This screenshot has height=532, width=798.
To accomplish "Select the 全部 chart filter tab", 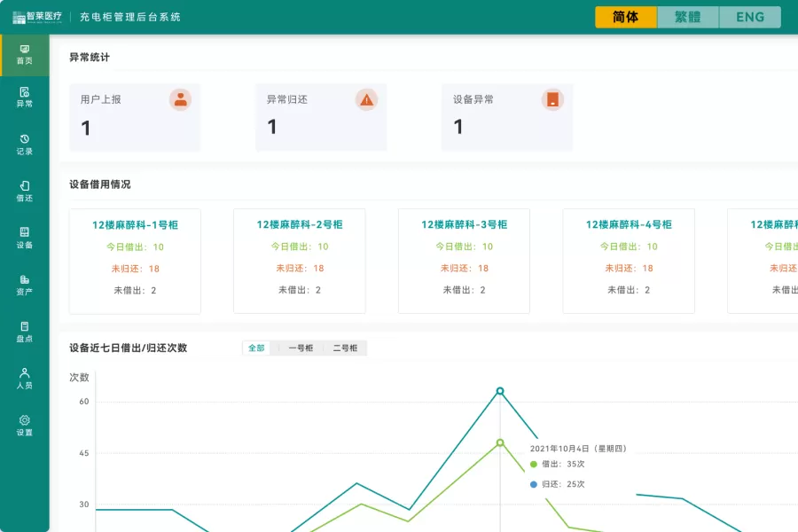I will tap(256, 348).
